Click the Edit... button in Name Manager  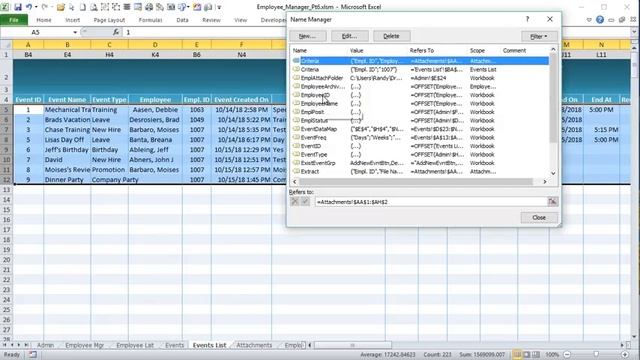point(349,36)
